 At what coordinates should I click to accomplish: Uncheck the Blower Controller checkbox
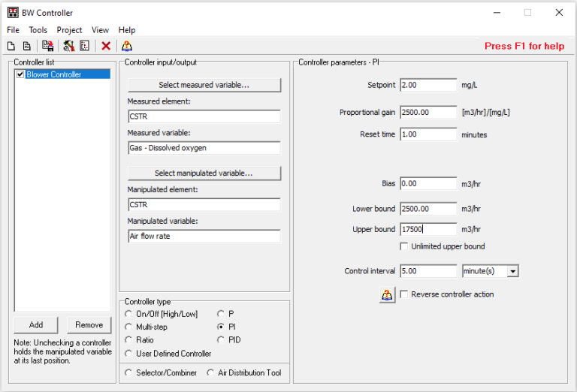pyautogui.click(x=20, y=74)
